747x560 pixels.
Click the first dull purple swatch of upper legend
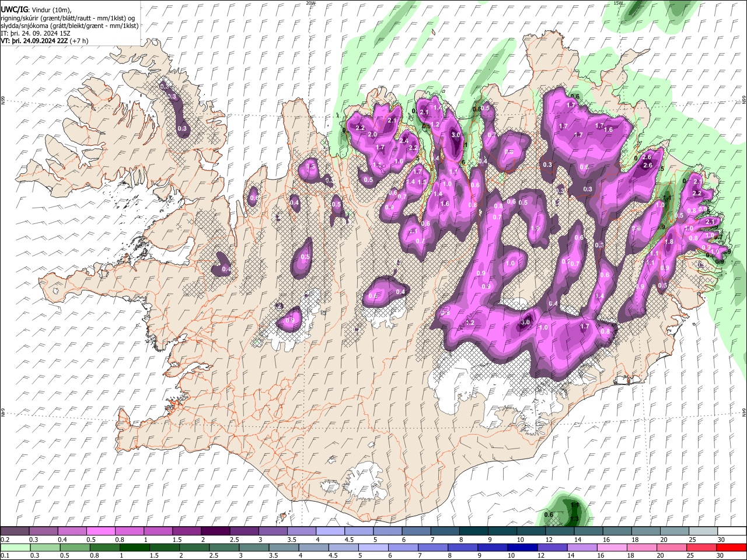point(15,531)
